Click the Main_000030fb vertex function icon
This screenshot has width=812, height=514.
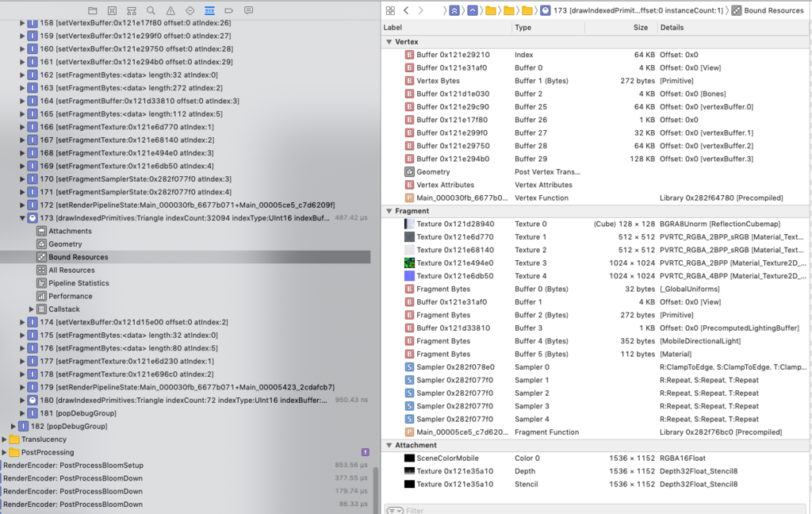pos(409,198)
